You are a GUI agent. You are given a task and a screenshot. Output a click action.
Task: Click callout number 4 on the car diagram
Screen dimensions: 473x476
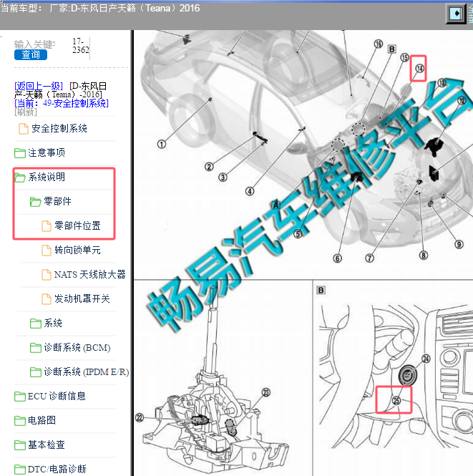[250, 191]
